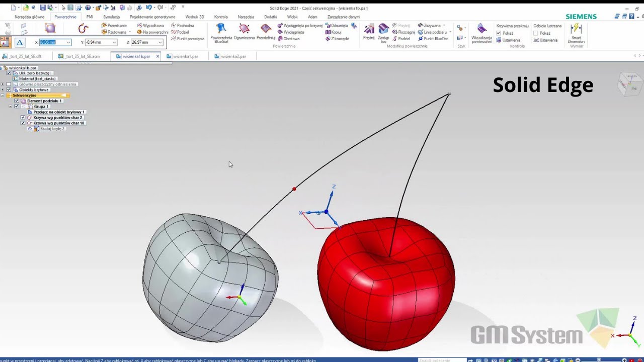The image size is (644, 362).
Task: Open the X coordinate dropdown
Action: pyautogui.click(x=68, y=42)
